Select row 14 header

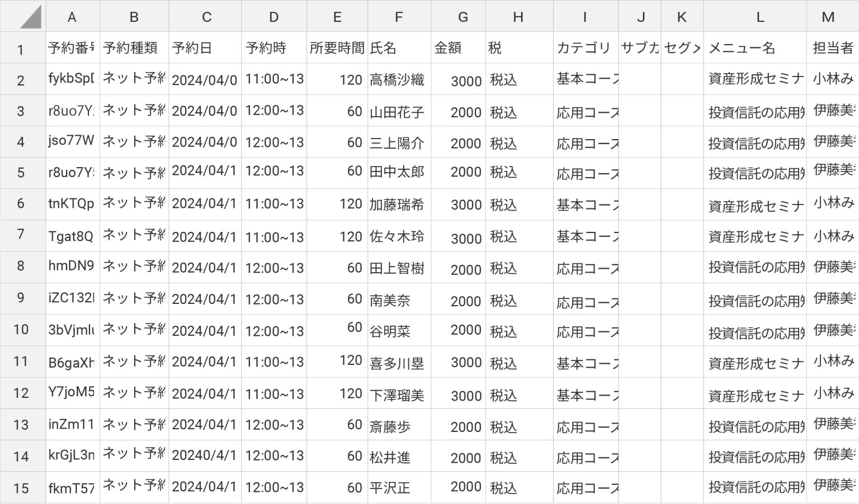21,457
